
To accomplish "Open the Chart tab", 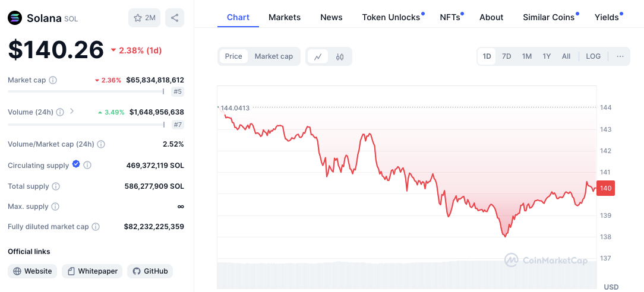I will [x=238, y=17].
